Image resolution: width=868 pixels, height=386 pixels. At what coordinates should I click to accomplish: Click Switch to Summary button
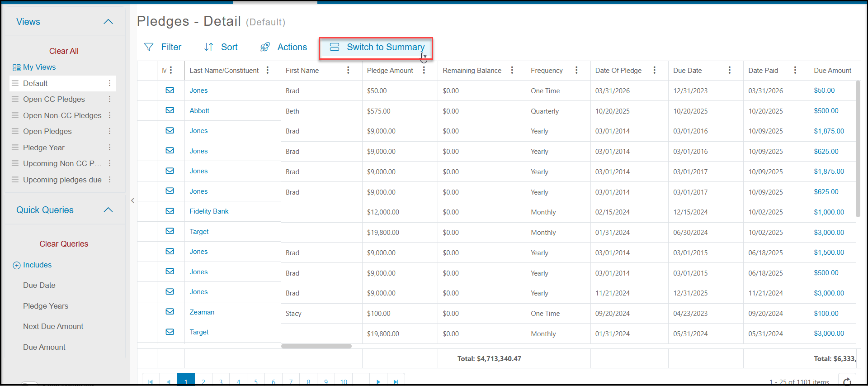pyautogui.click(x=377, y=47)
